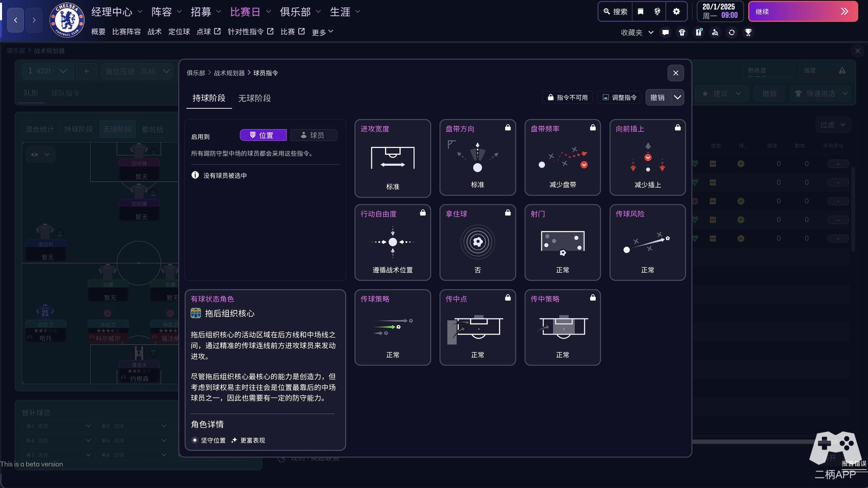Open the 收藏夹 dropdown
This screenshot has height=488, width=868.
click(637, 32)
